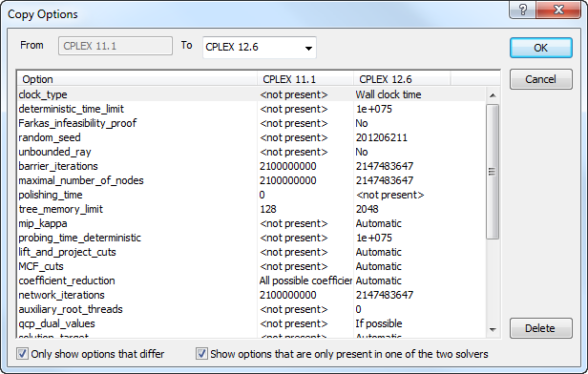Select the random_seed option row
588x374 pixels.
click(x=251, y=137)
